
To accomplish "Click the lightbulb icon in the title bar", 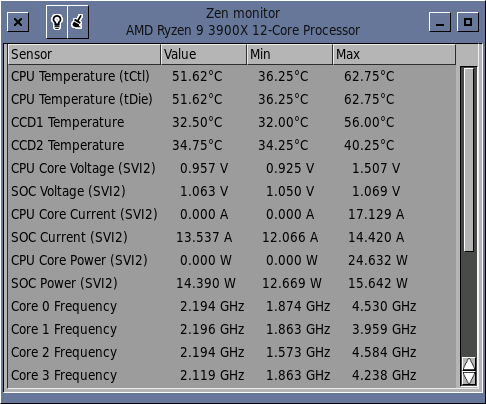I will (x=57, y=22).
